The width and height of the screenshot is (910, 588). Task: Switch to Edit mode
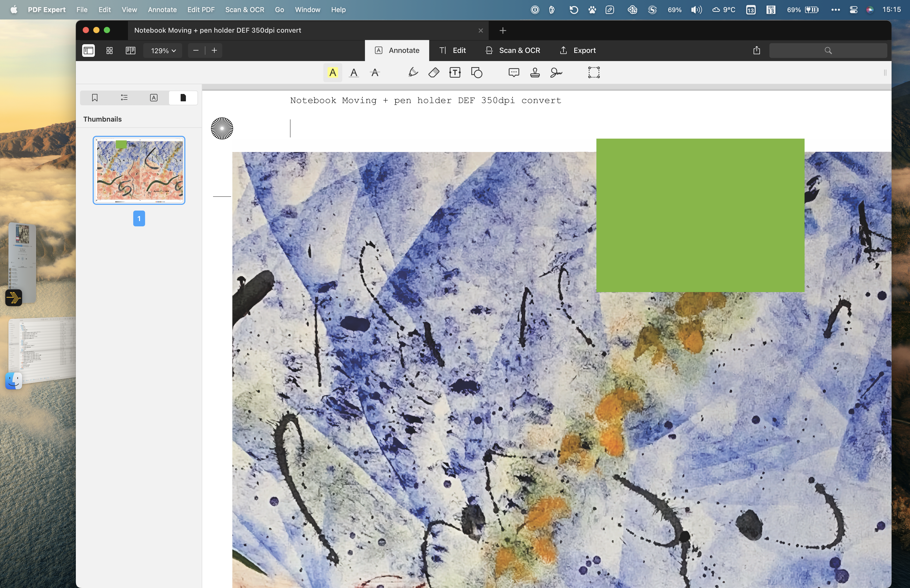(x=453, y=50)
